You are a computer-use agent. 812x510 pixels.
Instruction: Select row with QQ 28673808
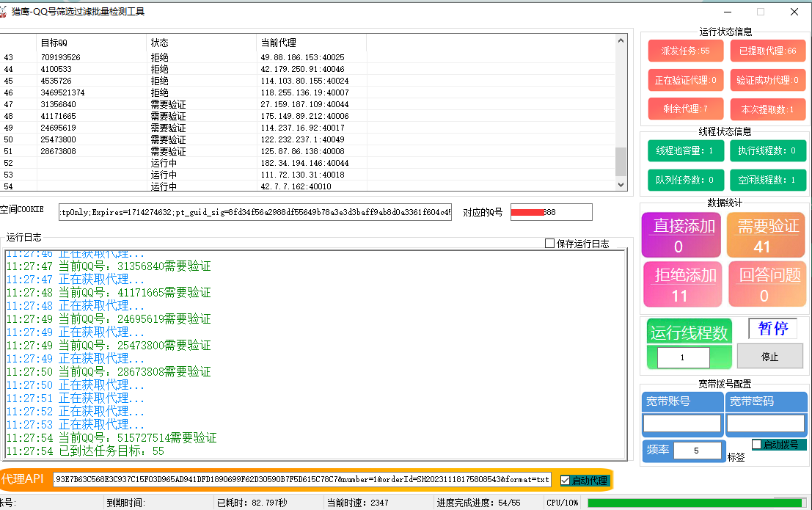(307, 151)
